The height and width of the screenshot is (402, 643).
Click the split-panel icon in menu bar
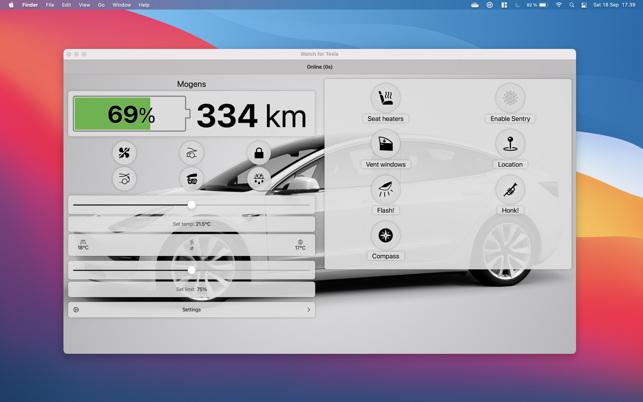[504, 5]
